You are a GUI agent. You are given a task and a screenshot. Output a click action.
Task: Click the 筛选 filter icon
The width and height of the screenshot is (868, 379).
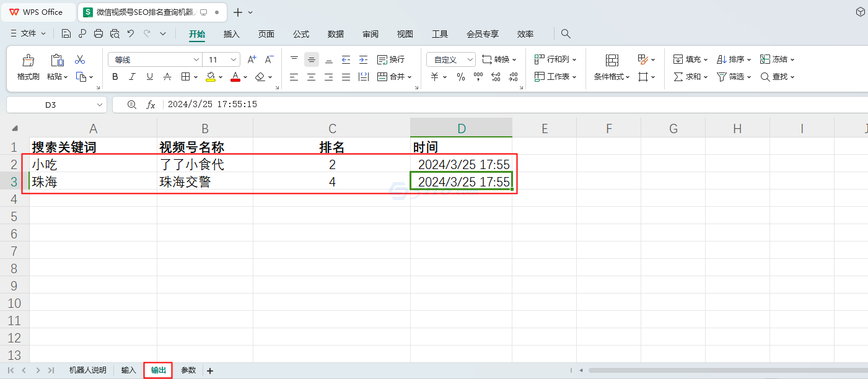[729, 77]
